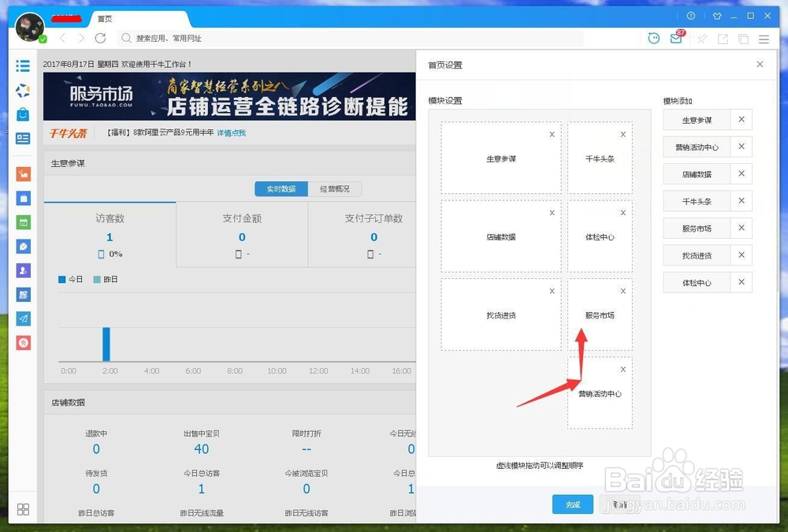Open the four-square apps grid icon
Viewport: 788px width, 532px height.
click(23, 509)
